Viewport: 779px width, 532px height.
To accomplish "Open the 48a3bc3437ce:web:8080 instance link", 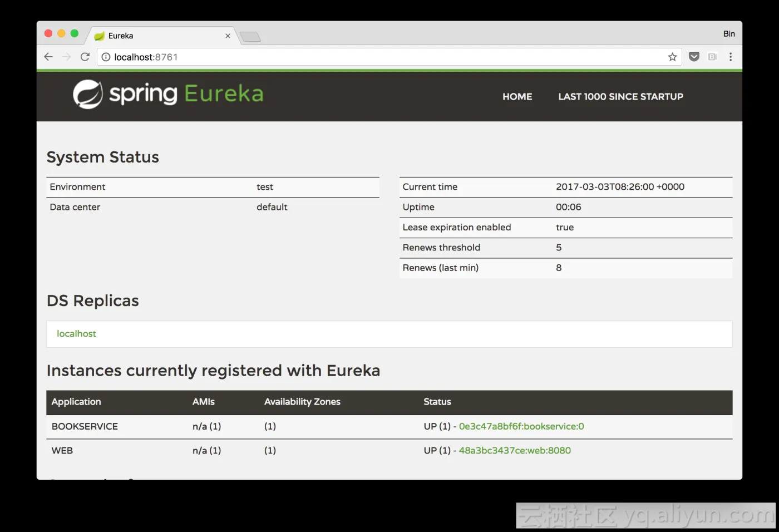I will [x=515, y=450].
